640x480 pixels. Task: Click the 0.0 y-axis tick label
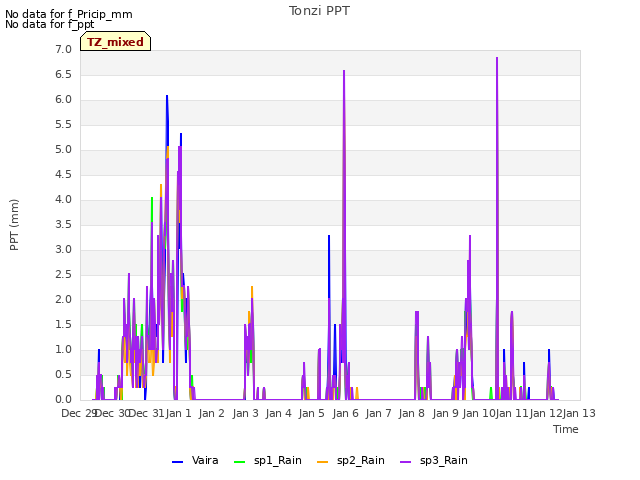tap(63, 400)
